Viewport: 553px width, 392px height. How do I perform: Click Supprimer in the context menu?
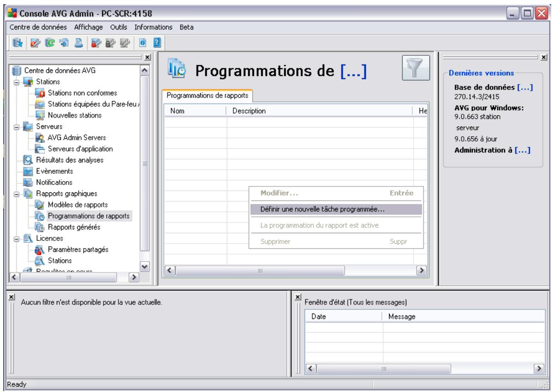coord(336,241)
